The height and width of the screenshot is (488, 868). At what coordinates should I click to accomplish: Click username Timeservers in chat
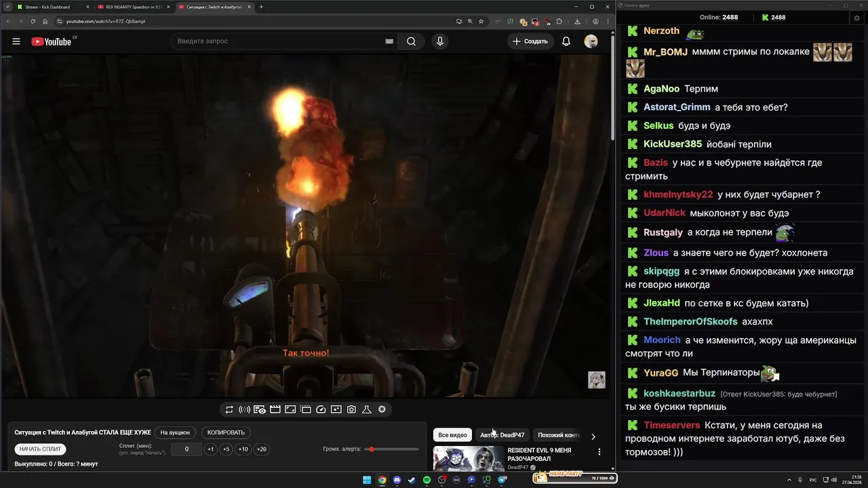[671, 425]
